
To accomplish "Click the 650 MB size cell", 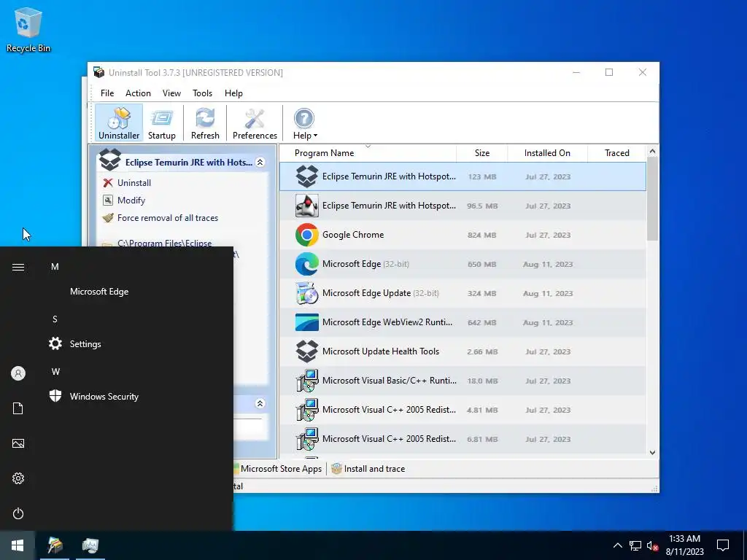I will coord(481,264).
